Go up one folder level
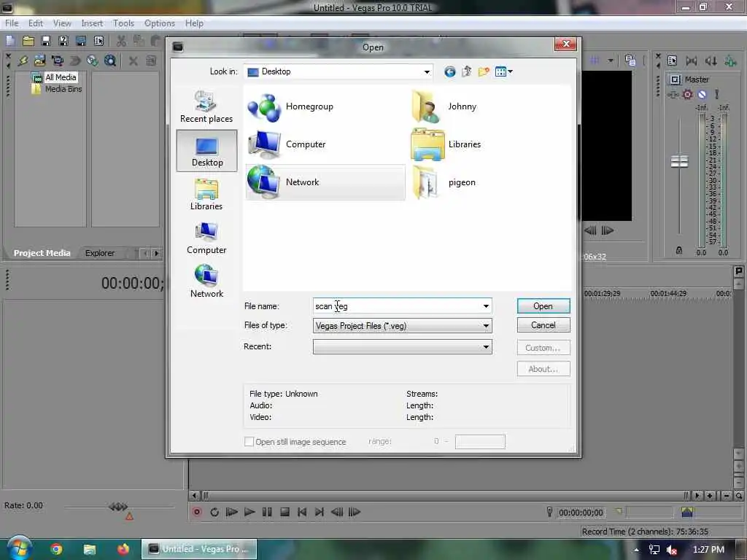 [466, 72]
